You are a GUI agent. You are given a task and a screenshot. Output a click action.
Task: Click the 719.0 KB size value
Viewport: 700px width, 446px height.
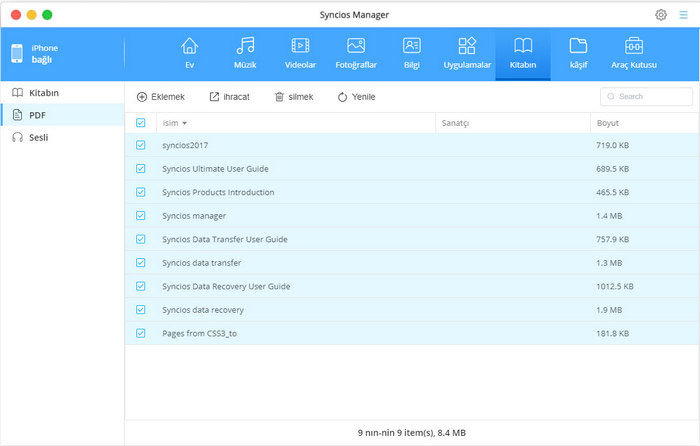pos(612,145)
